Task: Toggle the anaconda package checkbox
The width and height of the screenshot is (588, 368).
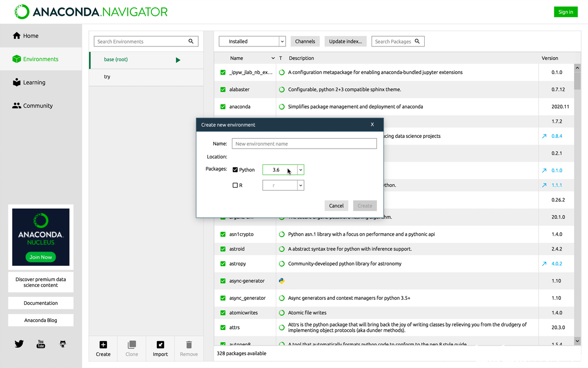Action: click(223, 107)
